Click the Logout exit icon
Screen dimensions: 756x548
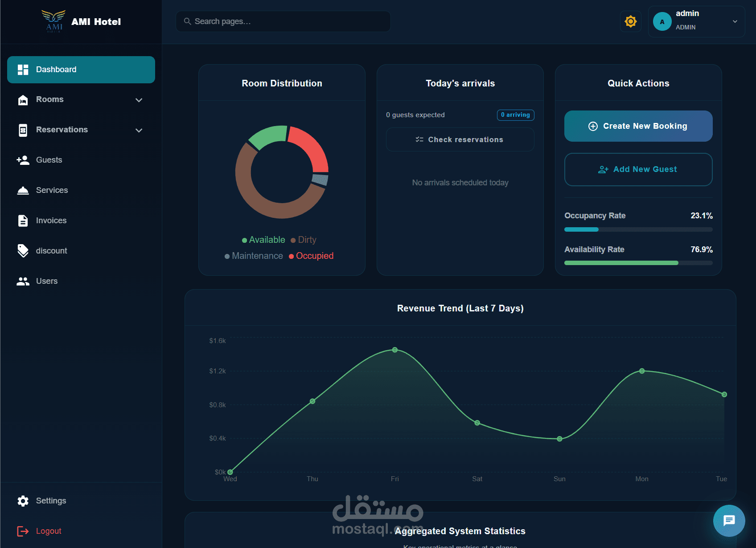pos(23,531)
